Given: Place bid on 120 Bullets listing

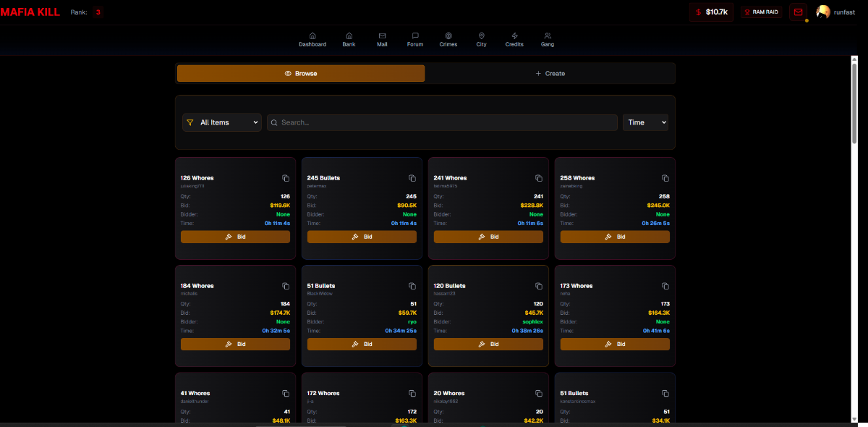Looking at the screenshot, I should tap(488, 344).
